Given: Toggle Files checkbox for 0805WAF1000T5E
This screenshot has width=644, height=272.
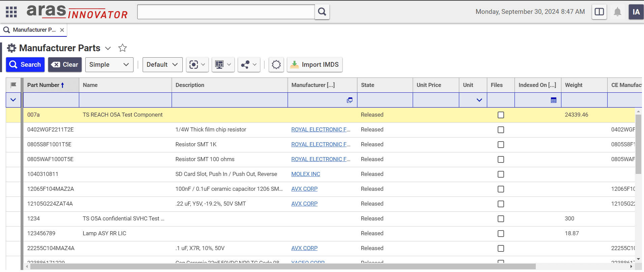Looking at the screenshot, I should pyautogui.click(x=501, y=159).
